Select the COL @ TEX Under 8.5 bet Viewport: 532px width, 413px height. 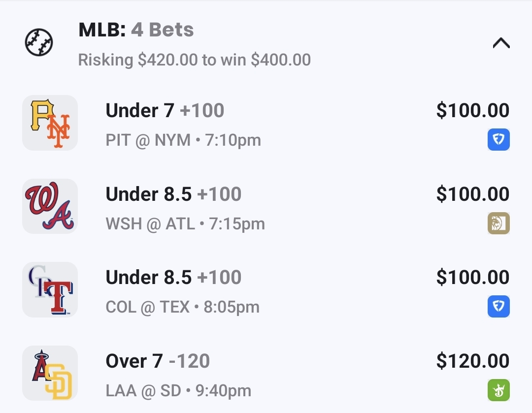[173, 278]
